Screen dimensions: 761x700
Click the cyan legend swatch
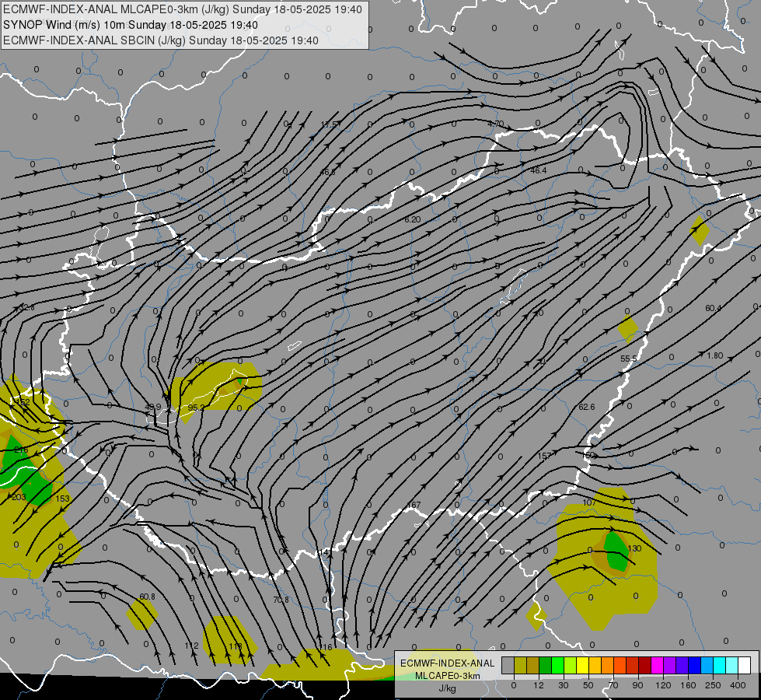coord(719,665)
